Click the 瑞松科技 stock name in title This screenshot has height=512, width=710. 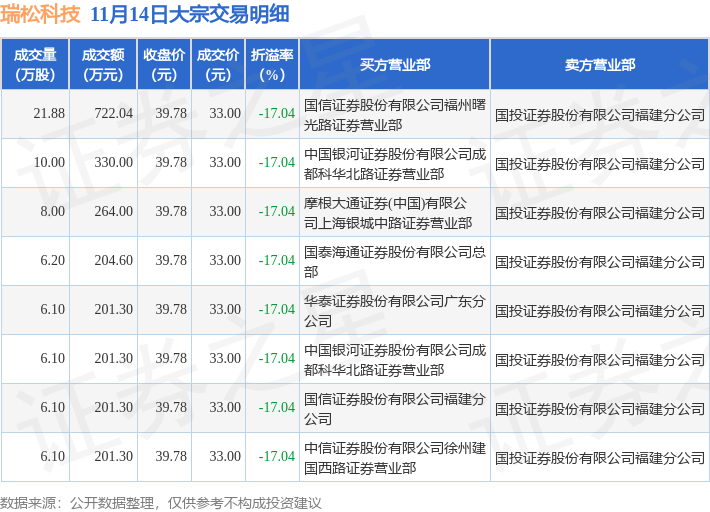(40, 14)
